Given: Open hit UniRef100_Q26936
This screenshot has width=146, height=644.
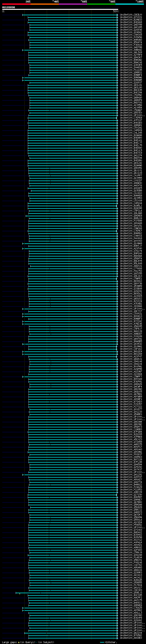Looking at the screenshot, I should [131, 30].
